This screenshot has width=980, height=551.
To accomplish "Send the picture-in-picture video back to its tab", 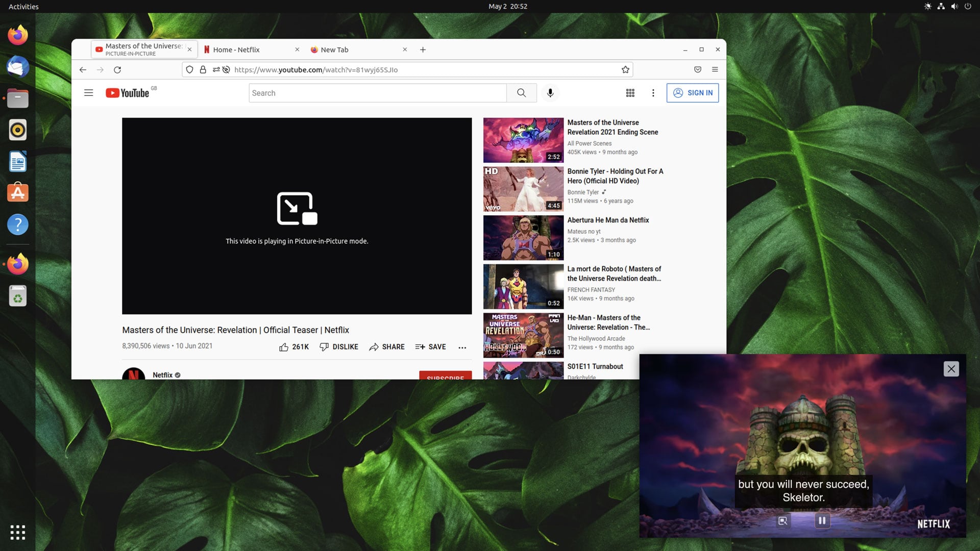I will pos(782,521).
